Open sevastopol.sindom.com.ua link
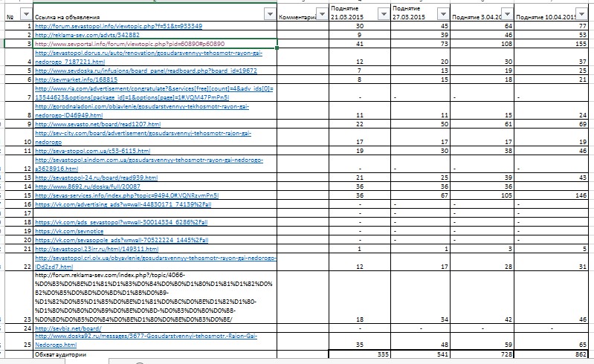The image size is (594, 364). [x=149, y=164]
